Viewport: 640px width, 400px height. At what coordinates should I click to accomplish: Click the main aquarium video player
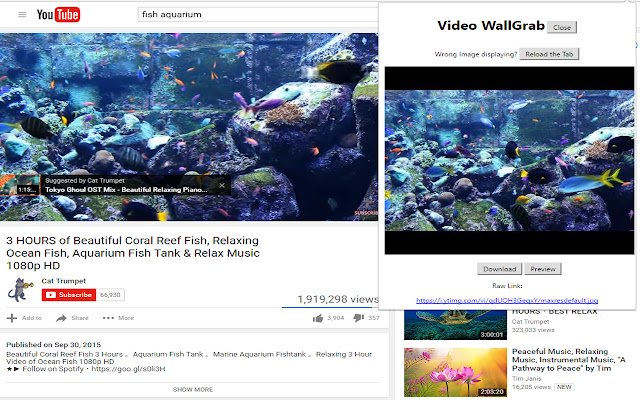[189, 127]
